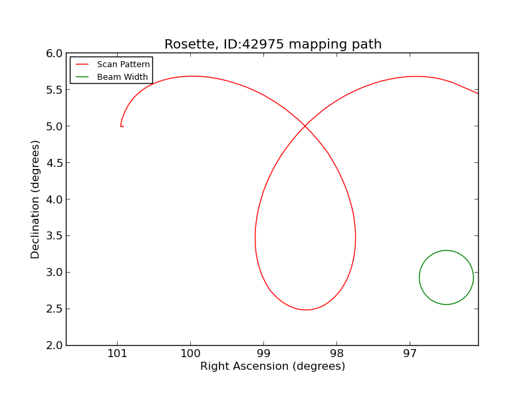The image size is (532, 399).
Task: Click the y-axis tick label 3.5
Action: [x=55, y=236]
